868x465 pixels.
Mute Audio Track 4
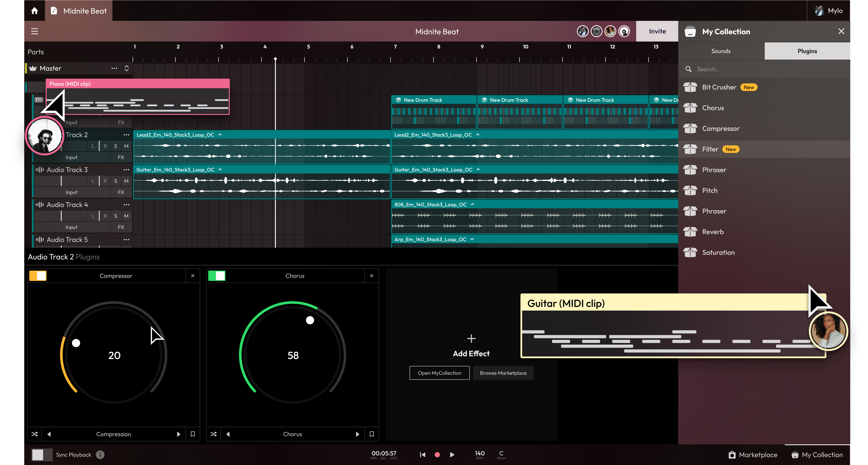tap(126, 216)
